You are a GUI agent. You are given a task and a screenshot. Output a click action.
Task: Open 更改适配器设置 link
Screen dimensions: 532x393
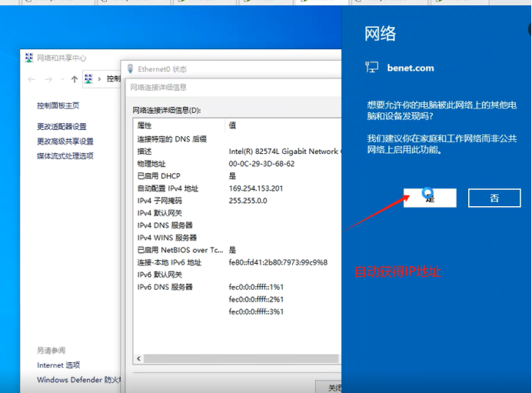click(62, 127)
